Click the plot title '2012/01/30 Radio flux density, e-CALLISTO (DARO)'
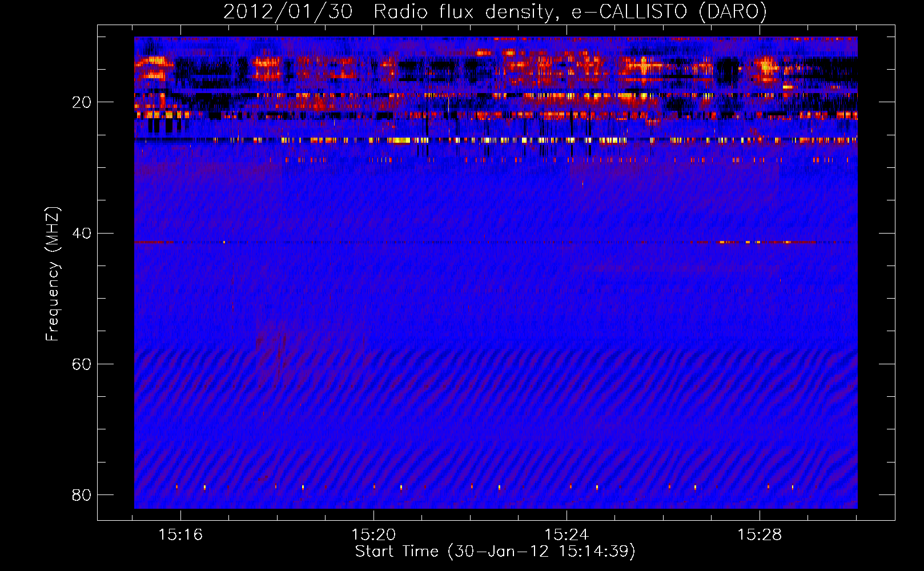 pos(495,12)
